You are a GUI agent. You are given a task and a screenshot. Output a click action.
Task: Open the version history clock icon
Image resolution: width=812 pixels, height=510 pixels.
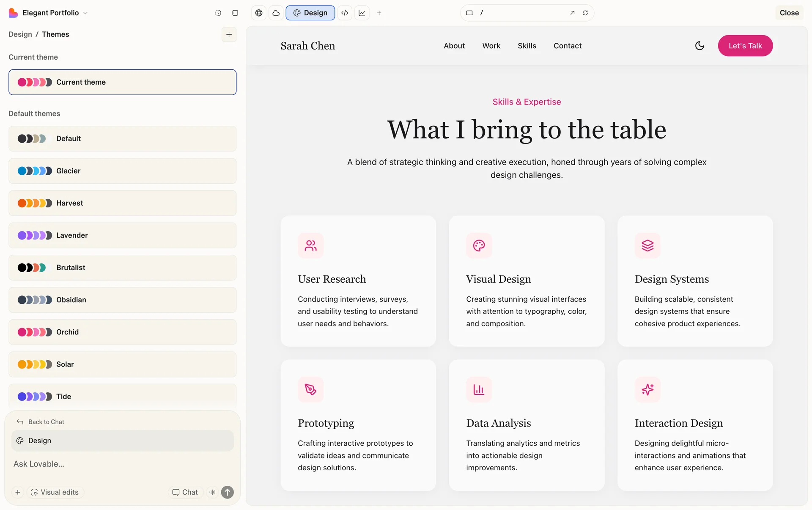point(218,13)
